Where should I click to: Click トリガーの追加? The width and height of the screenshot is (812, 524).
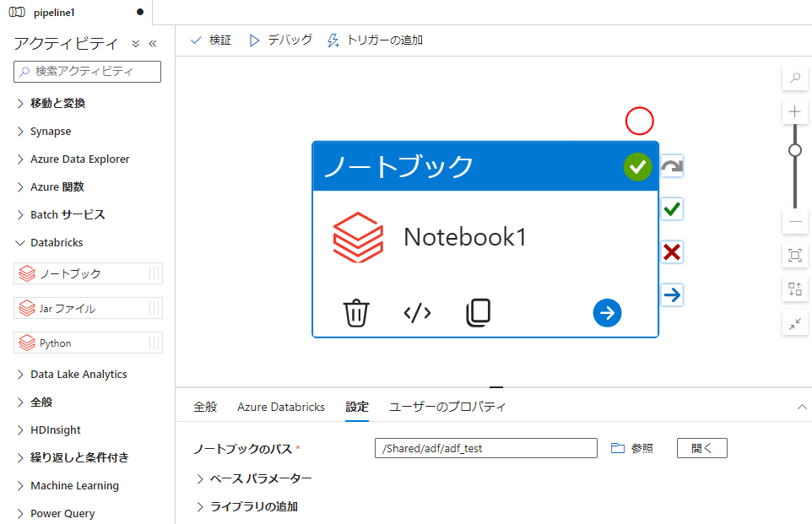(375, 40)
